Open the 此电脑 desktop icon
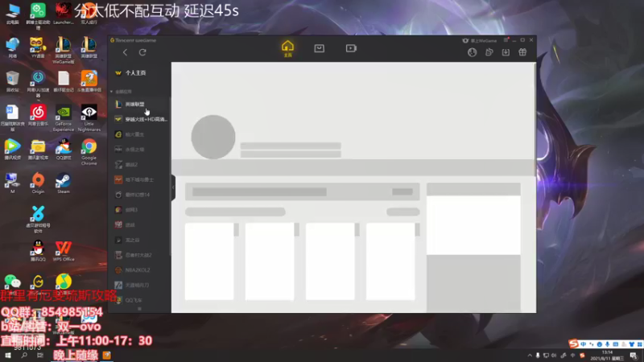Image resolution: width=644 pixels, height=362 pixels. (12, 14)
